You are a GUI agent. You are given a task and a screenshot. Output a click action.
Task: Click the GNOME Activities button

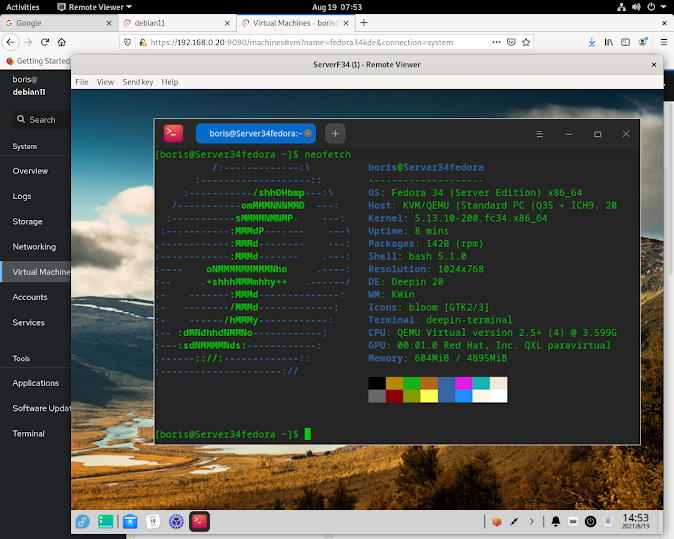pos(23,7)
